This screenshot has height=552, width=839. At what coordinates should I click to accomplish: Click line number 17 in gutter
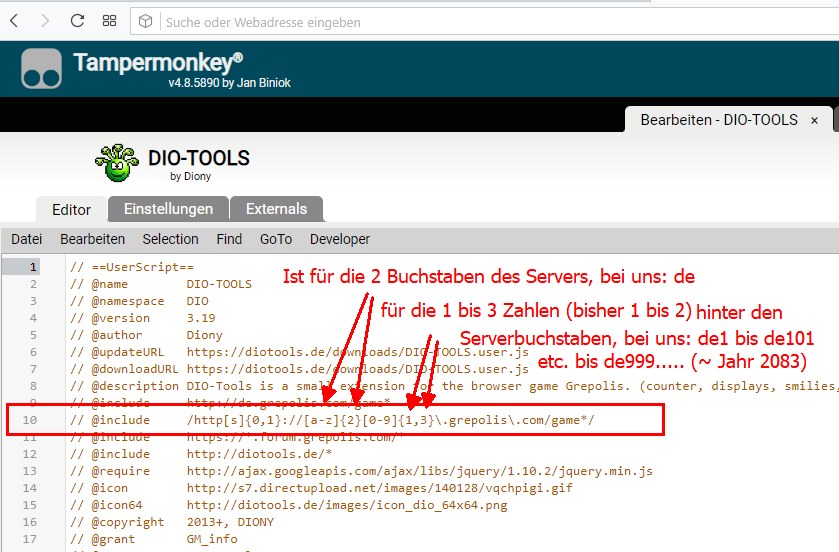(30, 539)
